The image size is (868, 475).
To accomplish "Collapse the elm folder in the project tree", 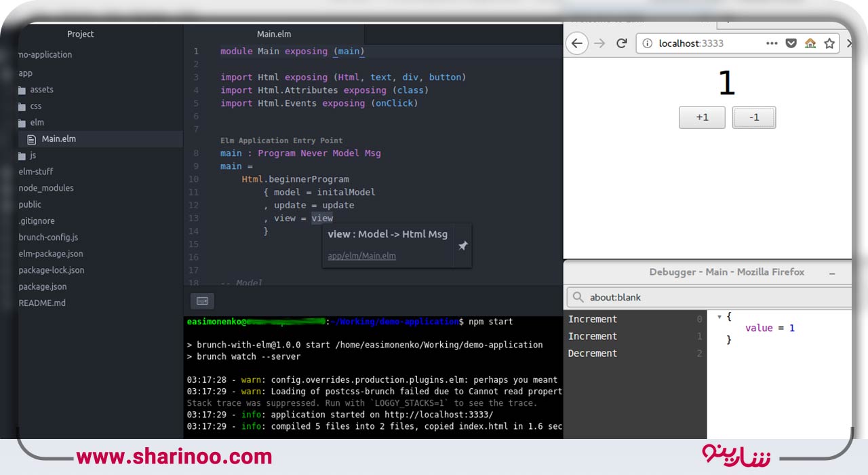I will [x=37, y=123].
